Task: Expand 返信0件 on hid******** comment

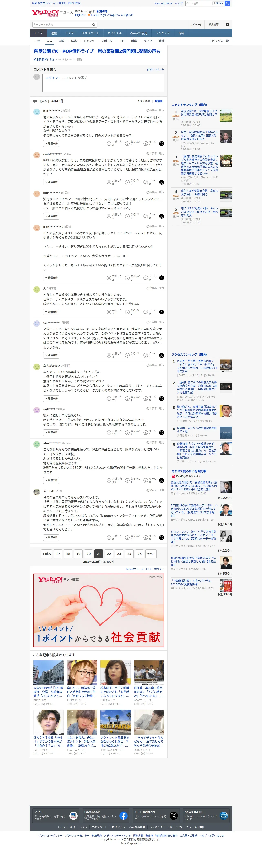Action: coord(51,144)
